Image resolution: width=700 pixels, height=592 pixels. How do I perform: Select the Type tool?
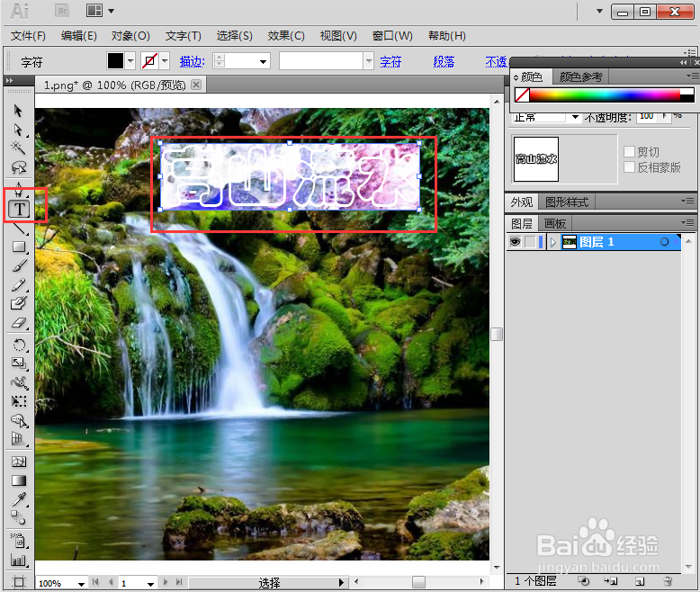(x=19, y=209)
